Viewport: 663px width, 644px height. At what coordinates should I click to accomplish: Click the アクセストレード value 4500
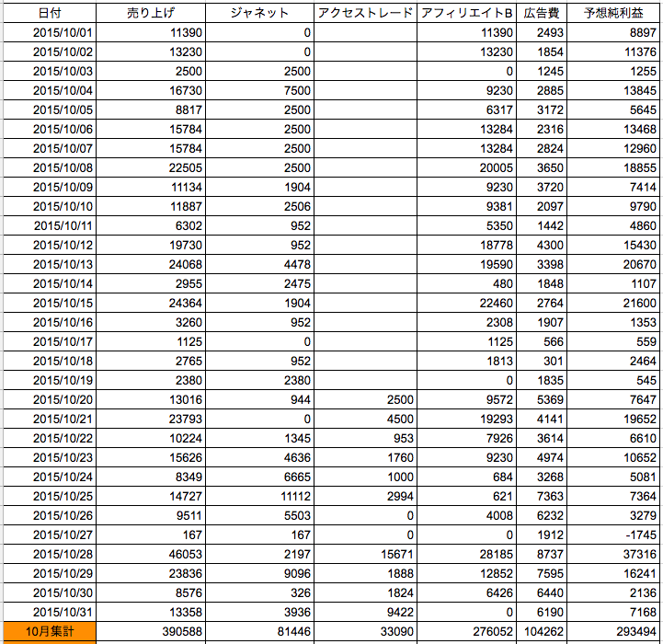coord(365,419)
